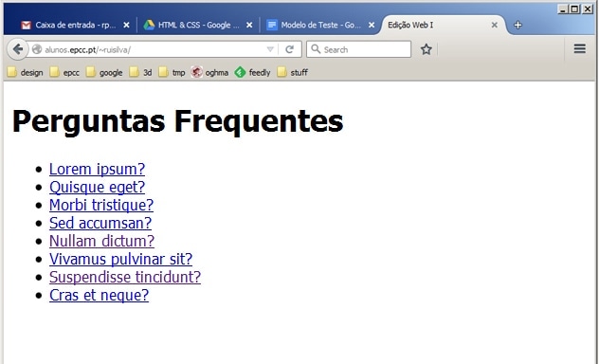Expand the epcc bookmarks folder
Screen dimensions: 599x364
pyautogui.click(x=64, y=72)
